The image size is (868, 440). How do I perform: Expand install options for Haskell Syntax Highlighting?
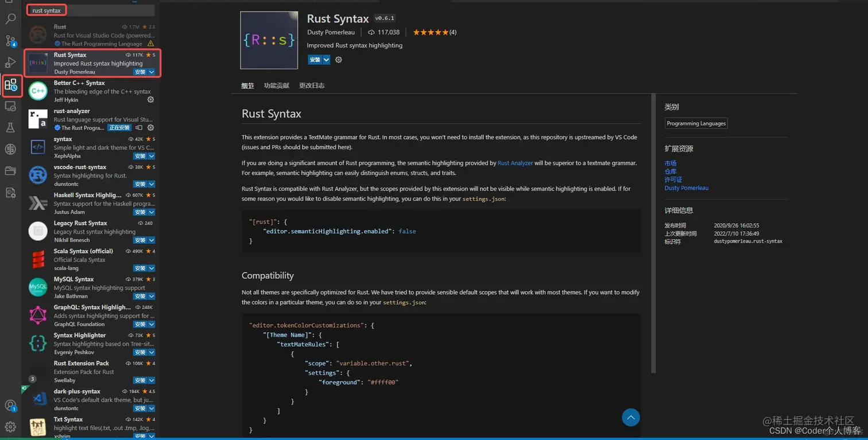(152, 212)
